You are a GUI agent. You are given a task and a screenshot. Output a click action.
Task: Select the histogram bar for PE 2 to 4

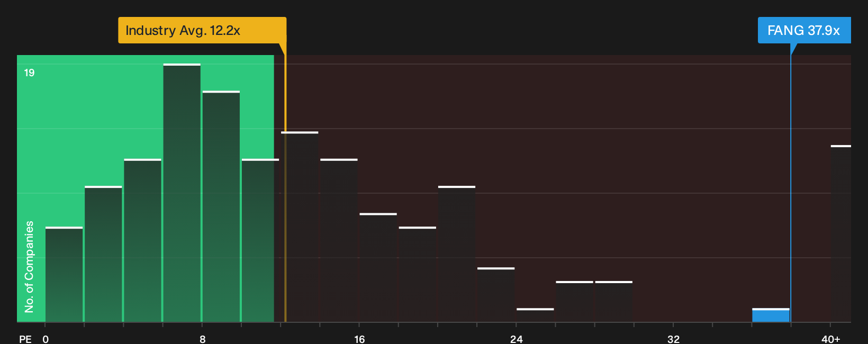(x=103, y=254)
